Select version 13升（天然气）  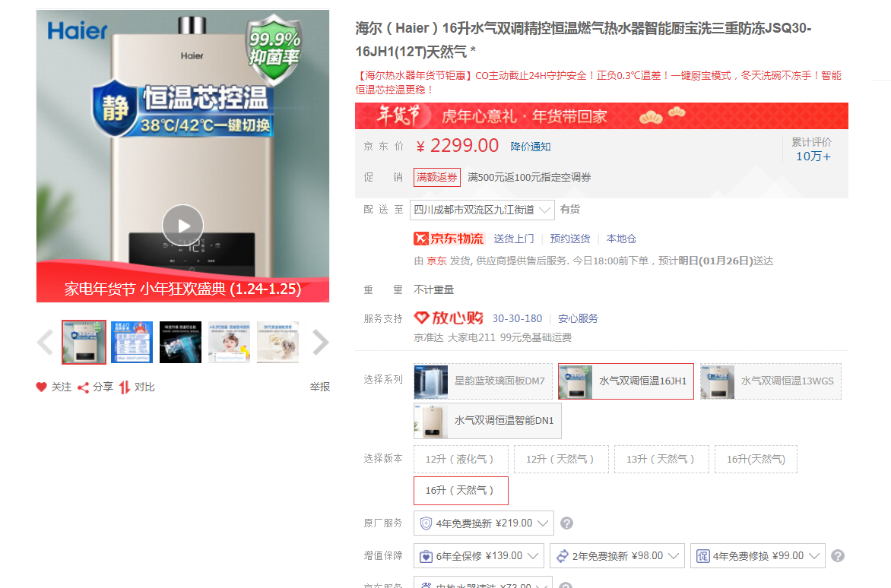(661, 459)
